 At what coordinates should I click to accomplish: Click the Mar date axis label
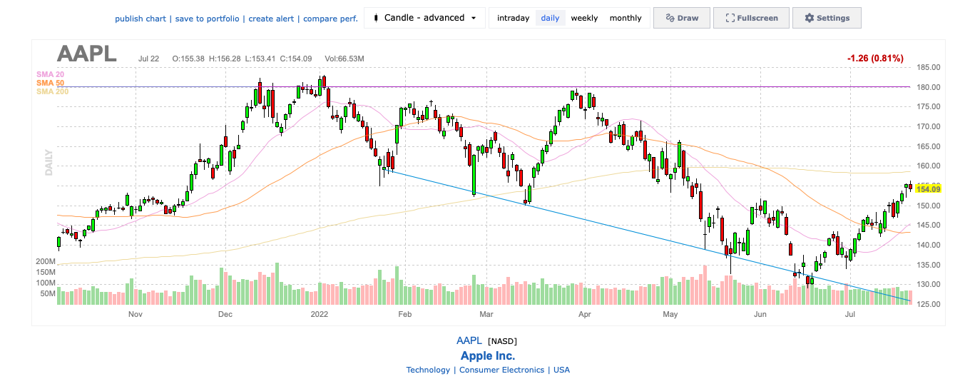point(487,314)
